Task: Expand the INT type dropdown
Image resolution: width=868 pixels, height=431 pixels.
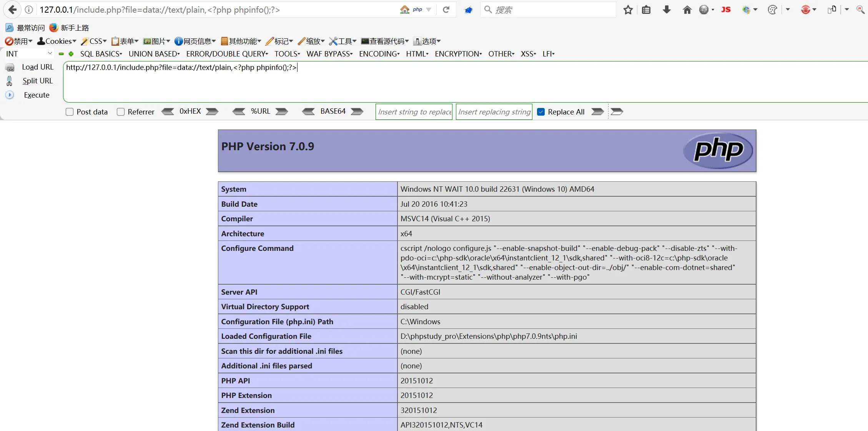Action: [x=29, y=54]
